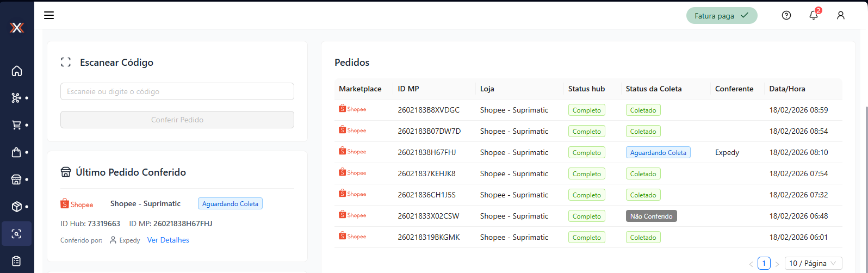Open the shopping bag sidebar section
Screen dimensions: 868x273
(17, 152)
